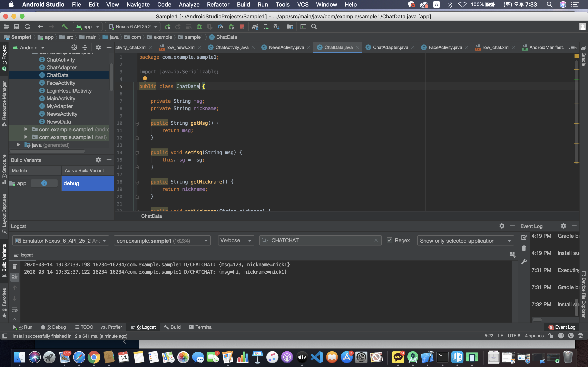Select MainActivity in project tree
Viewport: 588px width, 367px height.
point(61,98)
